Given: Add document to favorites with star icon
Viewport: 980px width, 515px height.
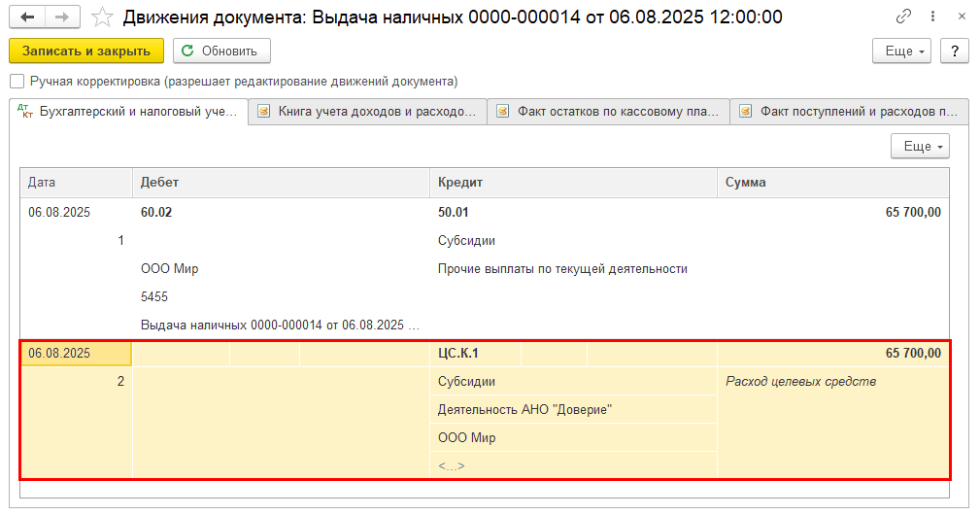Looking at the screenshot, I should coord(102,17).
